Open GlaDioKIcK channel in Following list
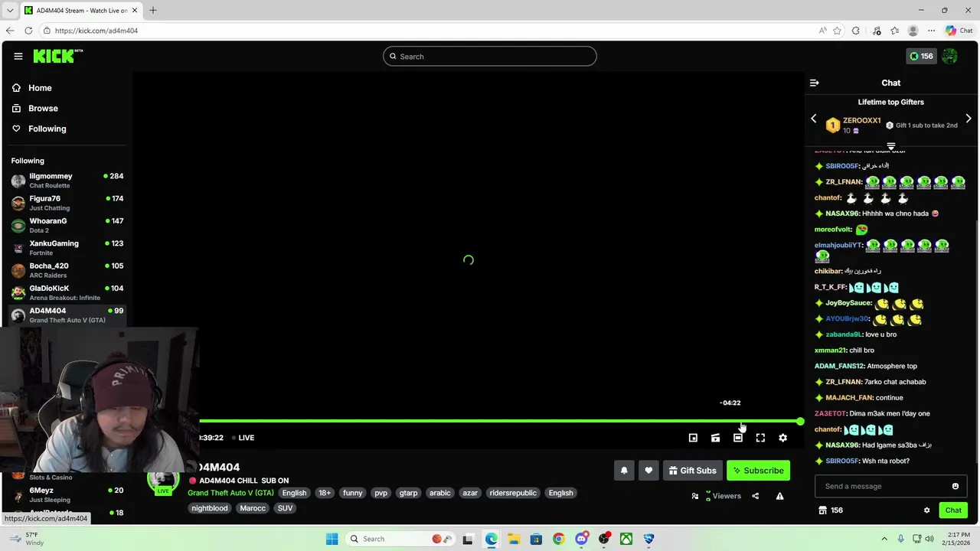The width and height of the screenshot is (980, 551). click(x=67, y=292)
